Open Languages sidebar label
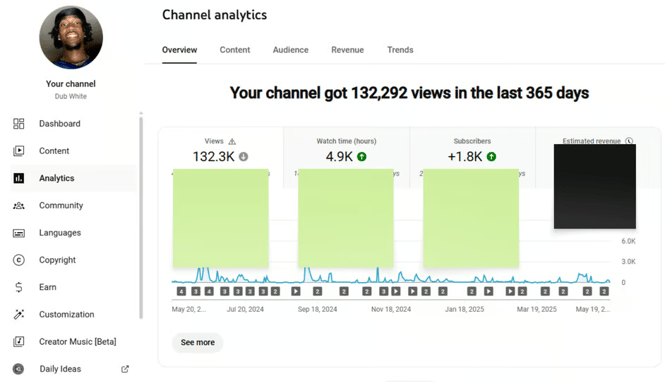 pyautogui.click(x=60, y=233)
